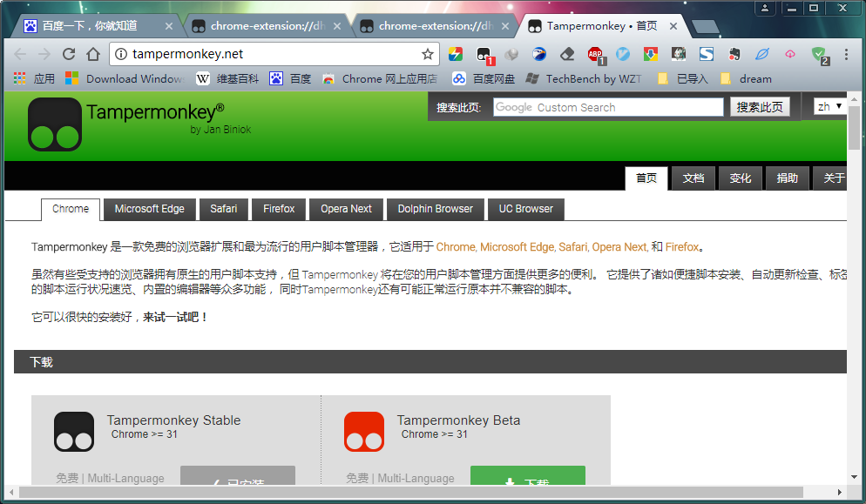Navigate back with the back arrow

pyautogui.click(x=20, y=54)
